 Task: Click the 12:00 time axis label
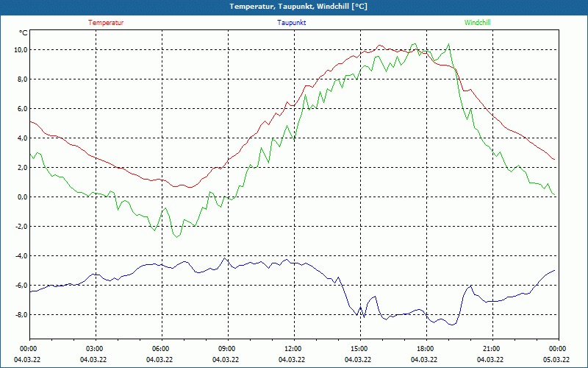pos(293,349)
